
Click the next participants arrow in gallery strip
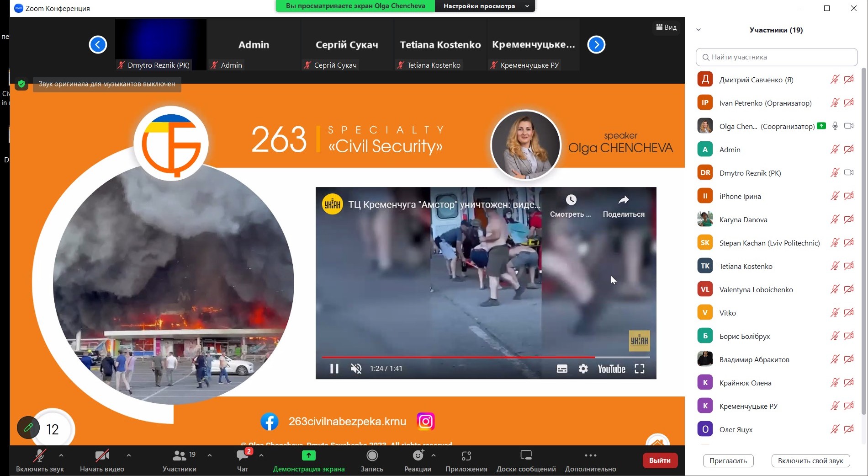tap(596, 44)
